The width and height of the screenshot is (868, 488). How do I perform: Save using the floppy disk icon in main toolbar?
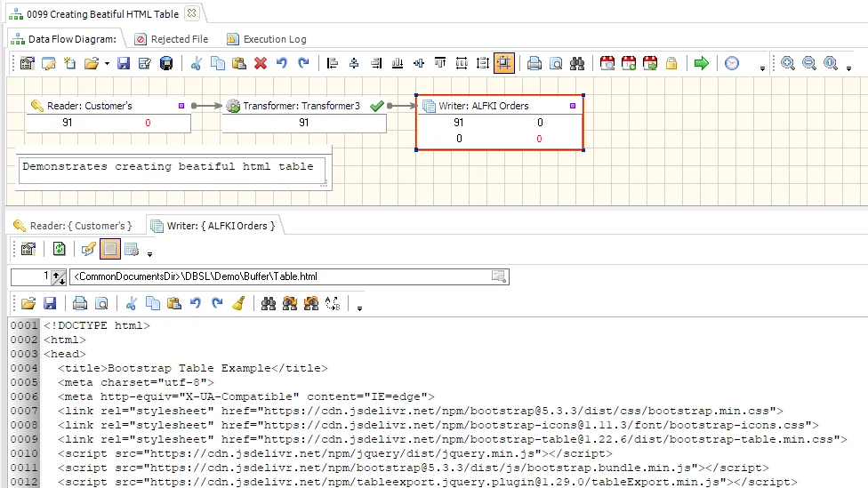(124, 63)
